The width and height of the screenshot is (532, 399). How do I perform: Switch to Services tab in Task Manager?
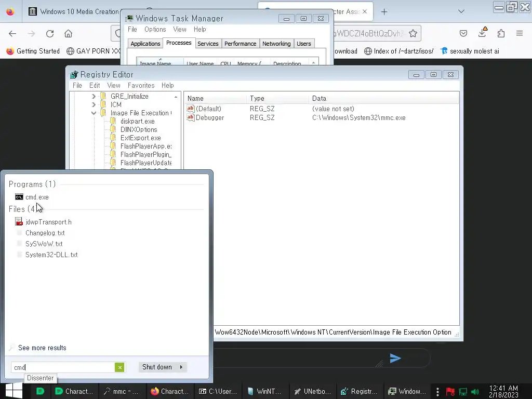[x=208, y=44]
